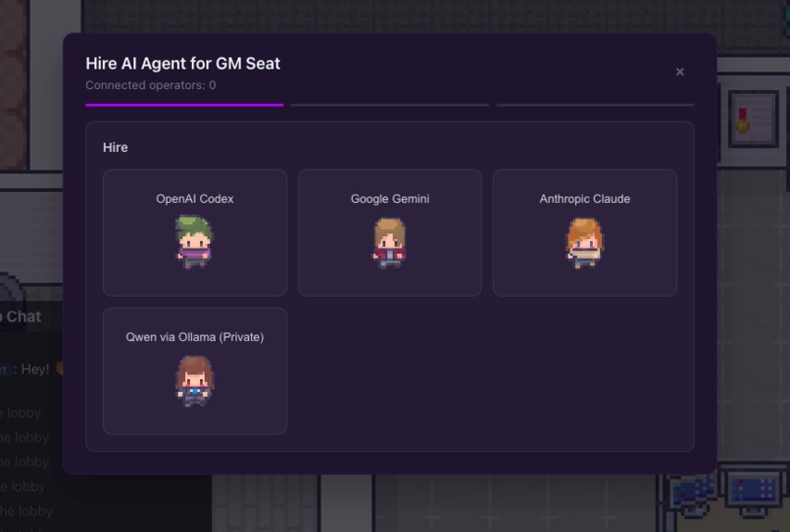Click the Qwen character avatar sprite
The height and width of the screenshot is (532, 790).
click(195, 381)
